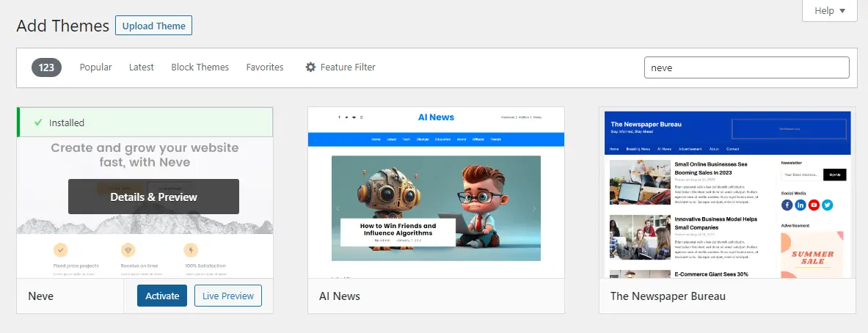Click the LinkedIn icon in Newspaper Bureau preview
The image size is (868, 333).
[800, 205]
